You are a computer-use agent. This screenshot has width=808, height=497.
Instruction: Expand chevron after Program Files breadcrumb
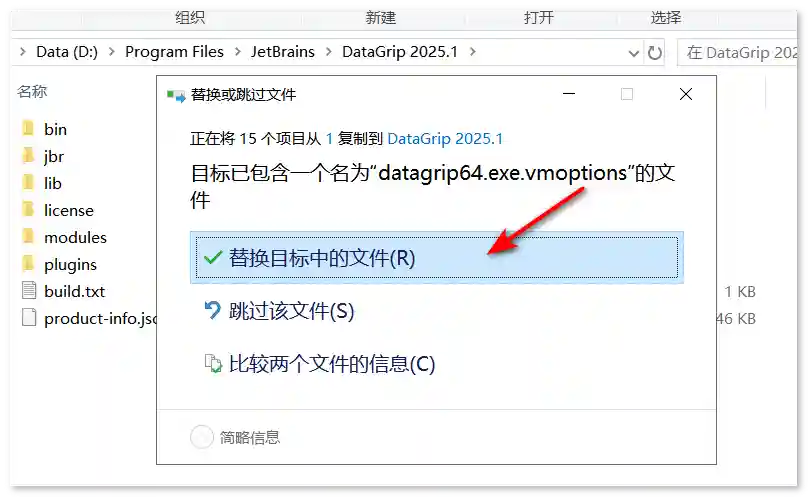pyautogui.click(x=238, y=52)
